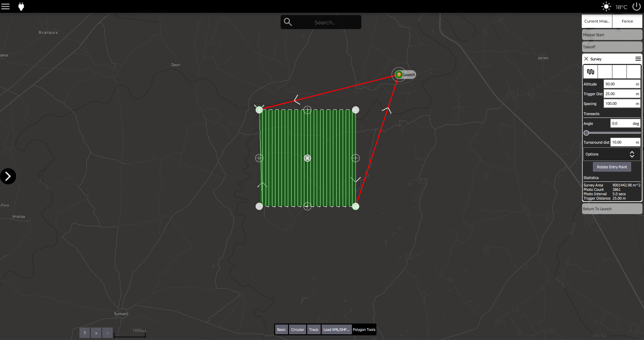644x340 pixels.
Task: Expand the left side panel arrow
Action: pyautogui.click(x=8, y=176)
